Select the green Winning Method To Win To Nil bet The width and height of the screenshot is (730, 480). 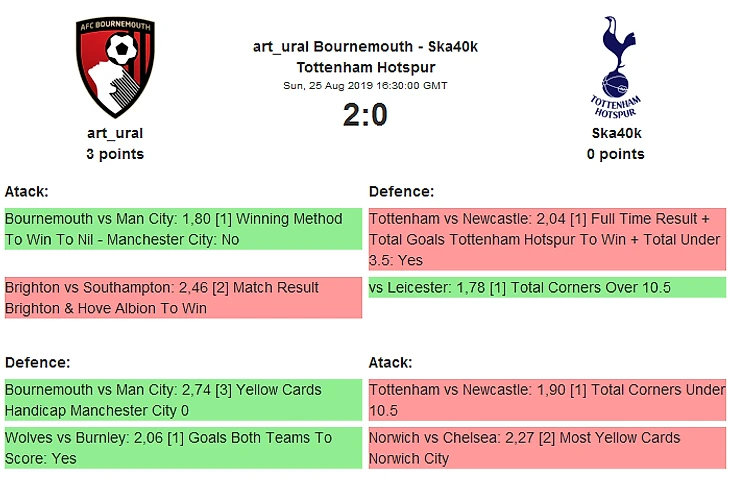[x=183, y=229]
